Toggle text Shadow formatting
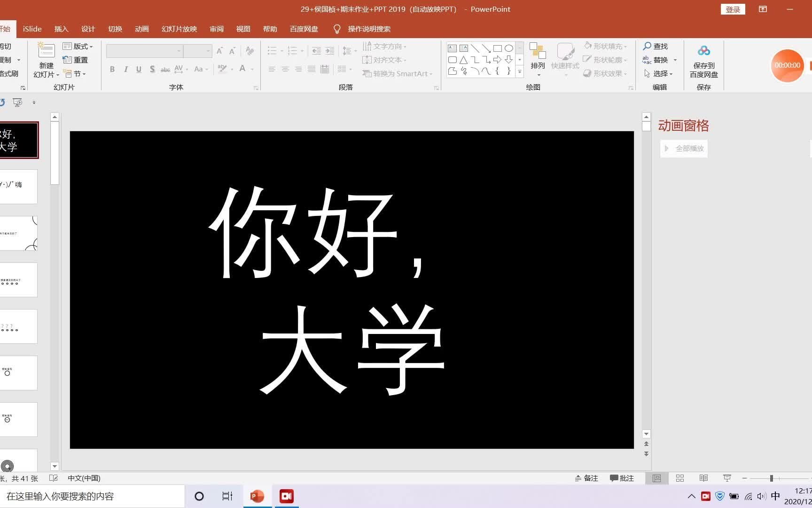The image size is (812, 508). click(x=152, y=69)
